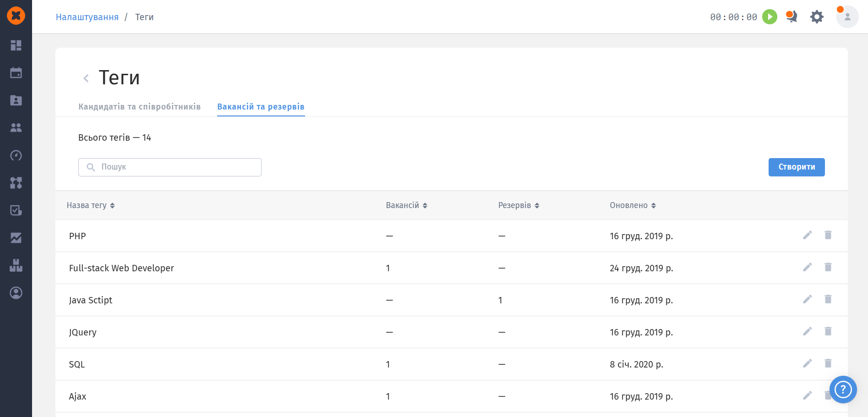Open the chart reports icon in sidebar
This screenshot has width=868, height=417.
click(x=16, y=238)
